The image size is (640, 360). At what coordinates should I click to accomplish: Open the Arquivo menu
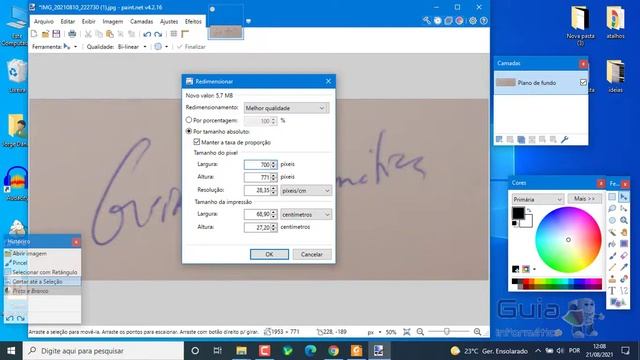(44, 21)
